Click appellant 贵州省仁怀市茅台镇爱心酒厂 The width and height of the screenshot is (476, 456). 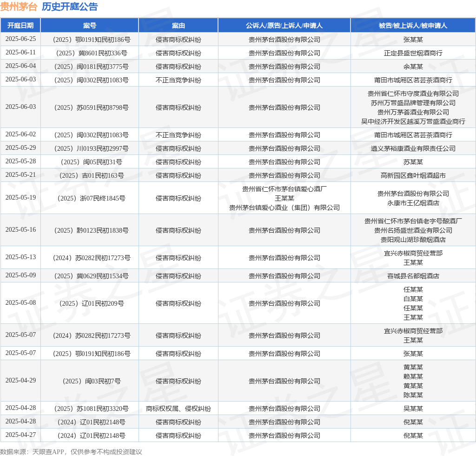click(x=284, y=189)
